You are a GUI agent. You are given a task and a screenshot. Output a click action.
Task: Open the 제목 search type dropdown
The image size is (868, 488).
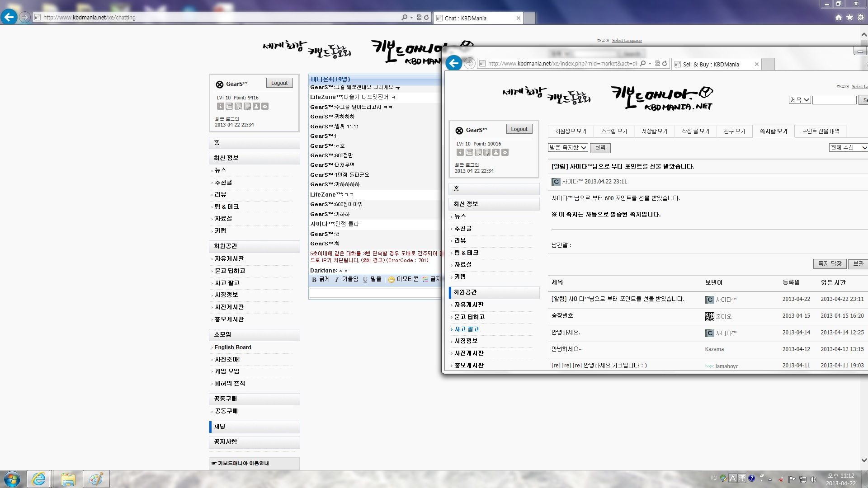click(x=800, y=100)
